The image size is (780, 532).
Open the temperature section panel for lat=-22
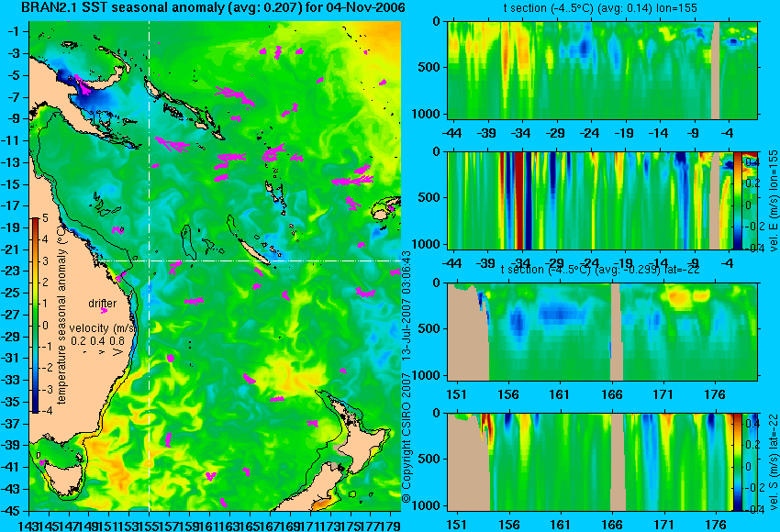pyautogui.click(x=602, y=332)
